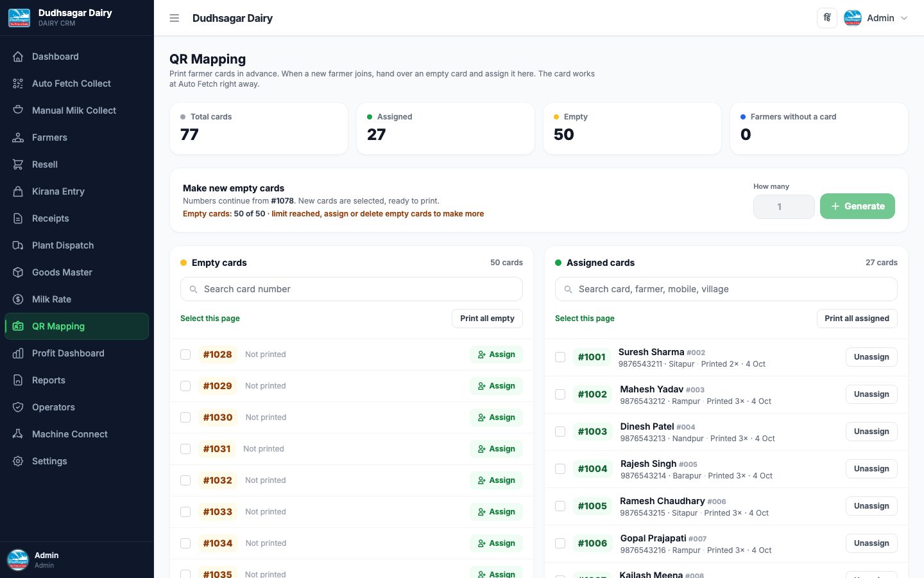This screenshot has height=578, width=924.
Task: Click Print all empty button
Action: [487, 319]
